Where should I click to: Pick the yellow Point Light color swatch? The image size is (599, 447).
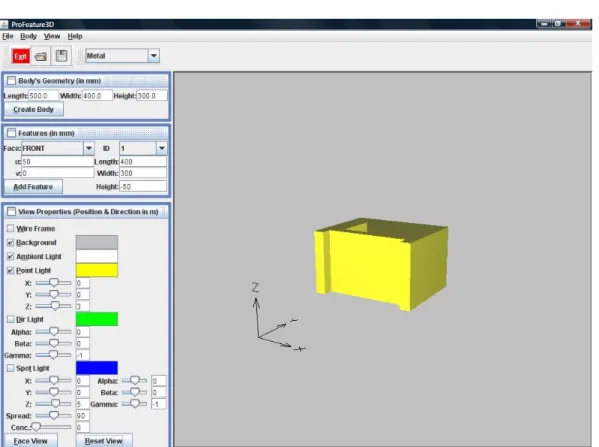click(97, 270)
